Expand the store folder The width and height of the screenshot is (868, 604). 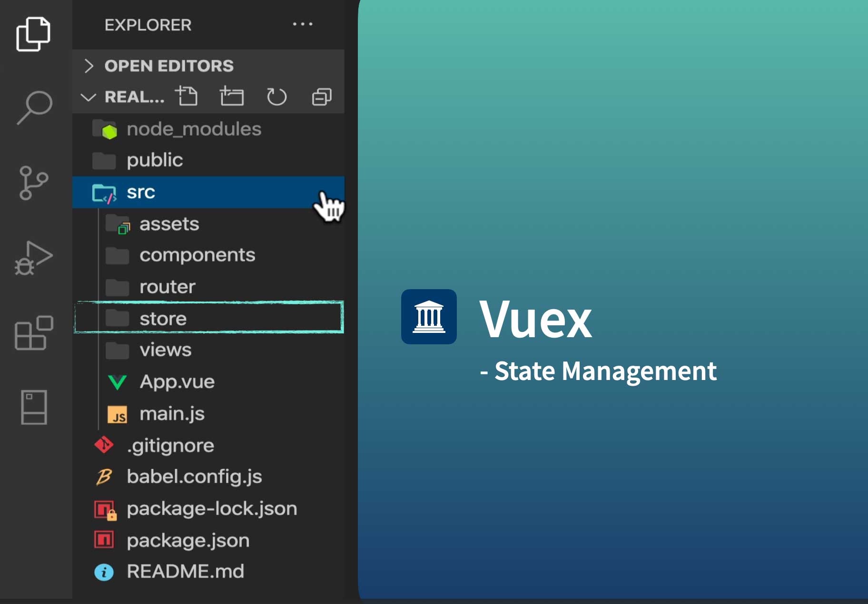[208, 318]
